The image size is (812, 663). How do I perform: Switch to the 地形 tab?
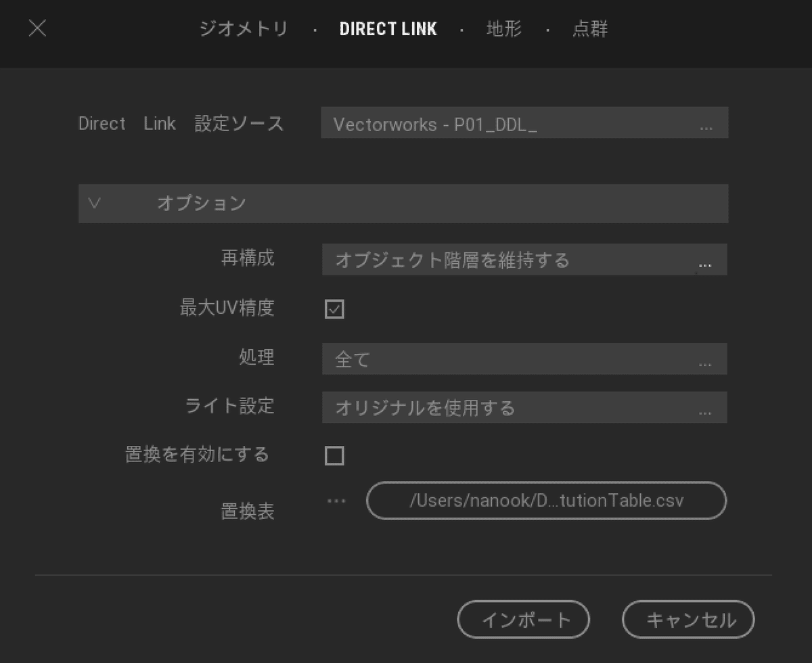pos(503,28)
